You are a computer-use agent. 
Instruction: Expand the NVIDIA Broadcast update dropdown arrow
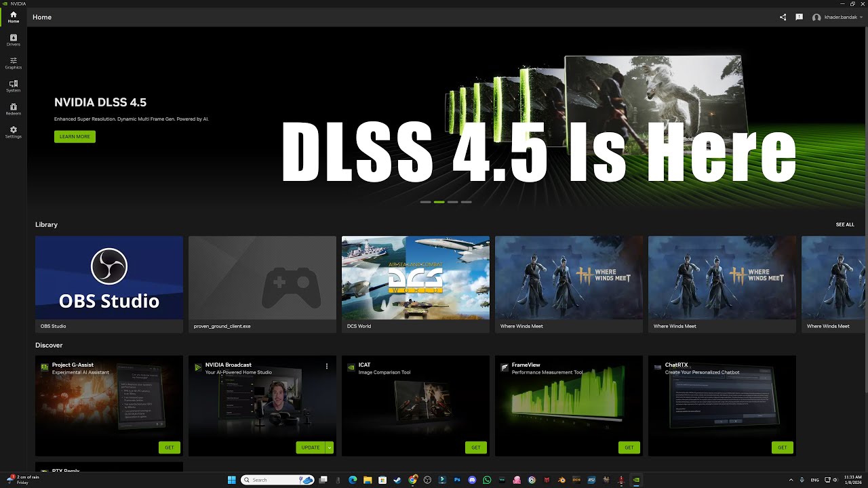pos(330,447)
